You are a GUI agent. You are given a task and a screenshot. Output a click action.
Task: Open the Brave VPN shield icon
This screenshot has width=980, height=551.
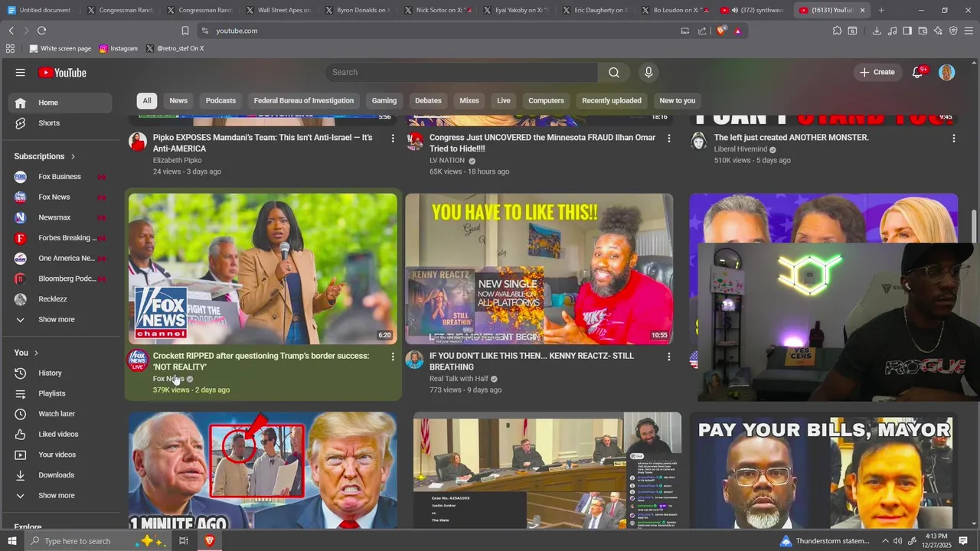953,31
